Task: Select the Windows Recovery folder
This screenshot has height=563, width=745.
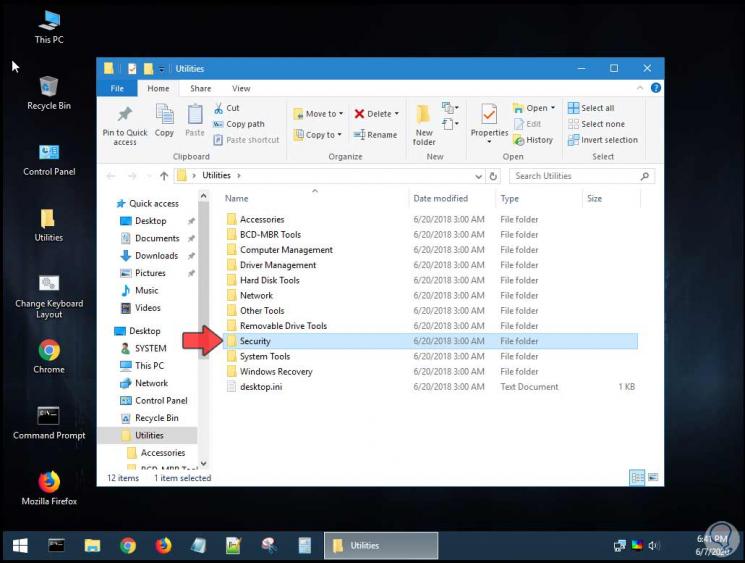Action: tap(430, 372)
